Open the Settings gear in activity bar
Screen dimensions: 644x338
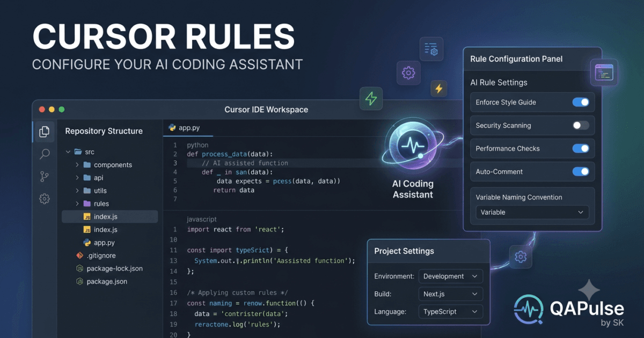pyautogui.click(x=45, y=199)
